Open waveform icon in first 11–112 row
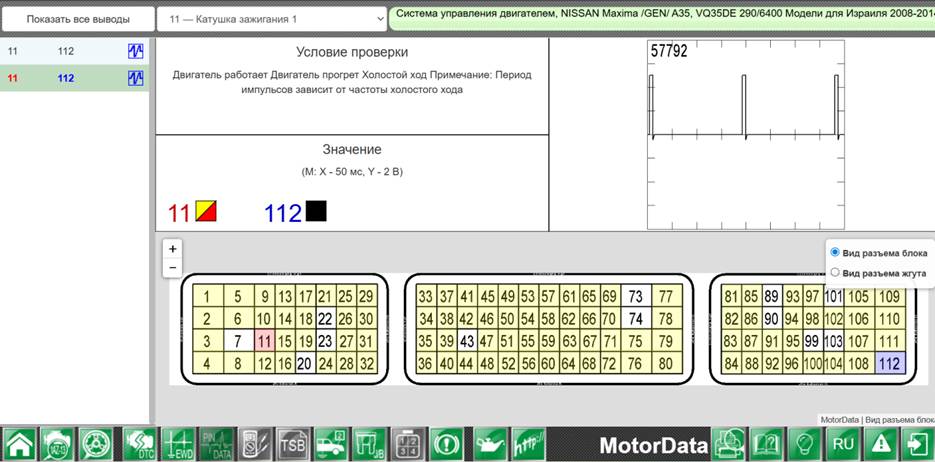This screenshot has width=935, height=462. (x=135, y=51)
